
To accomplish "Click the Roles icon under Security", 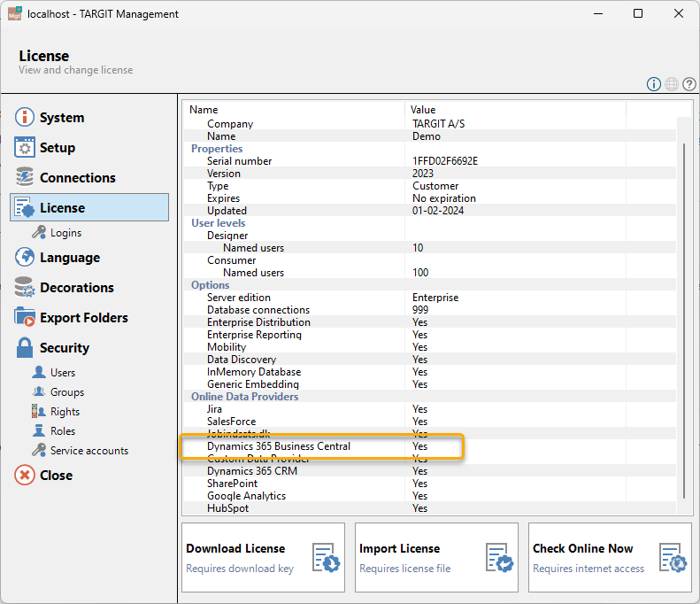I will 39,430.
